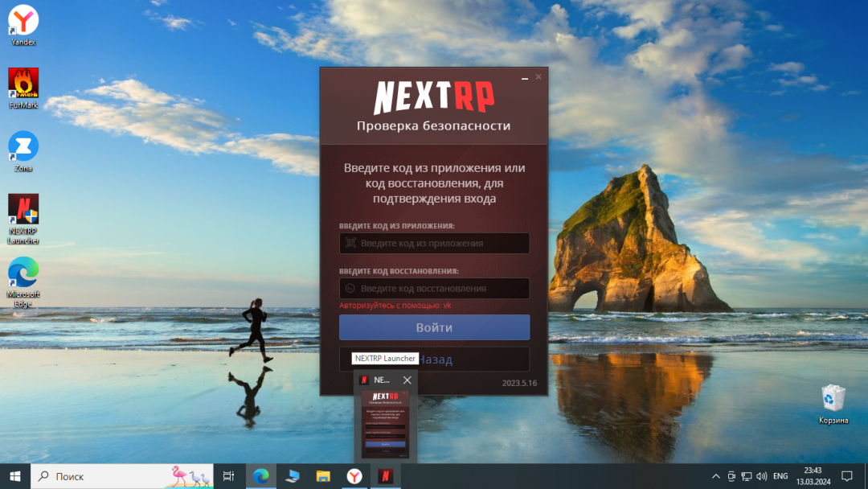The height and width of the screenshot is (489, 868).
Task: Open NEXTRP Launcher desktop shortcut
Action: (23, 220)
